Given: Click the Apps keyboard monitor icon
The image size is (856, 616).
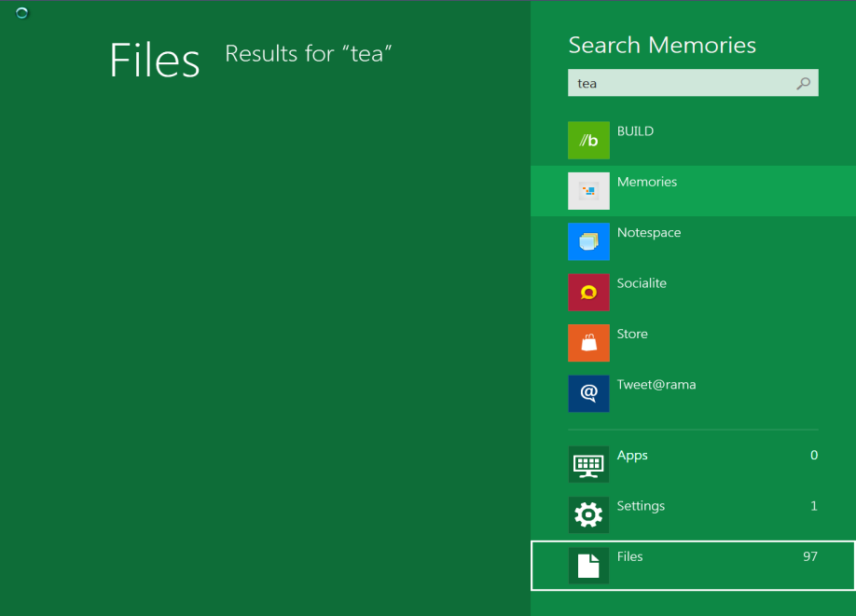Looking at the screenshot, I should click(588, 464).
